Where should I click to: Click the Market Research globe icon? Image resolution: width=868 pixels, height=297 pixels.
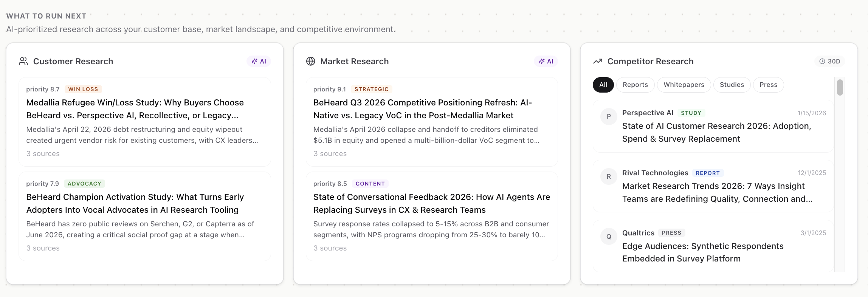311,61
